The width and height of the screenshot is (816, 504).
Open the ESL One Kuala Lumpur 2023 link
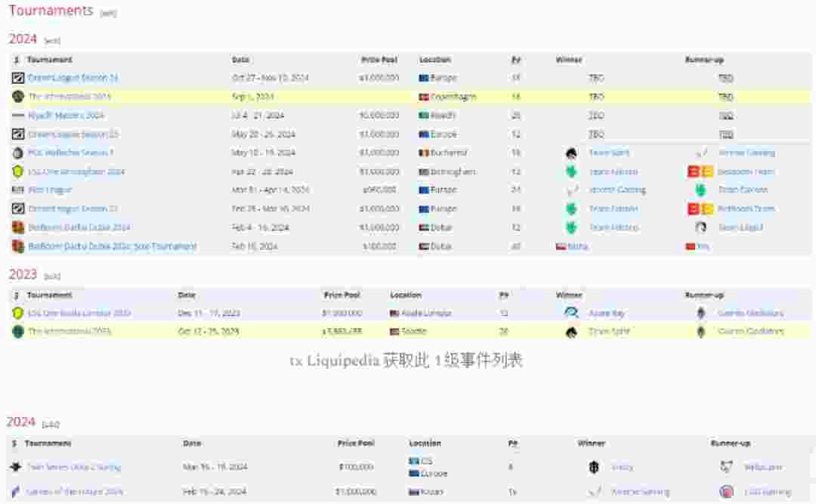(x=79, y=314)
